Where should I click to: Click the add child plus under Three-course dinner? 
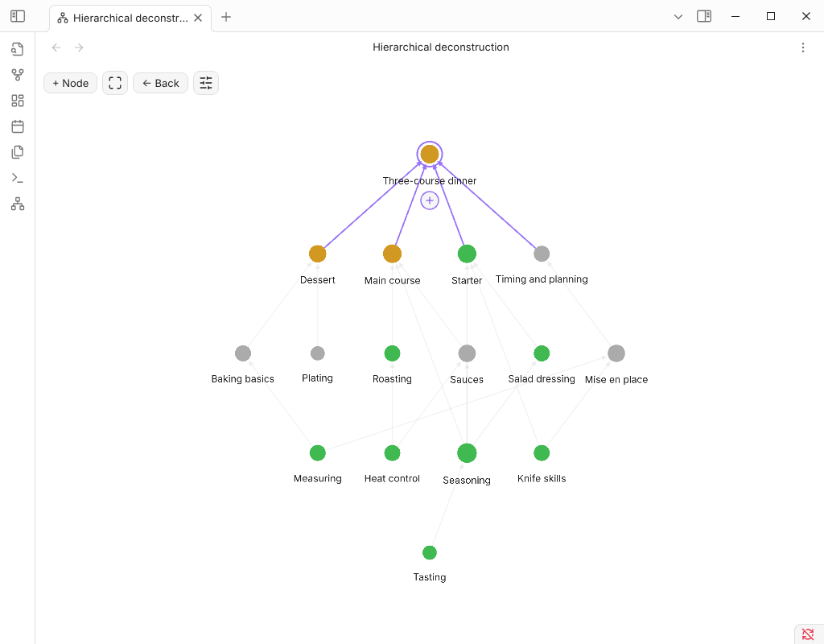point(430,200)
